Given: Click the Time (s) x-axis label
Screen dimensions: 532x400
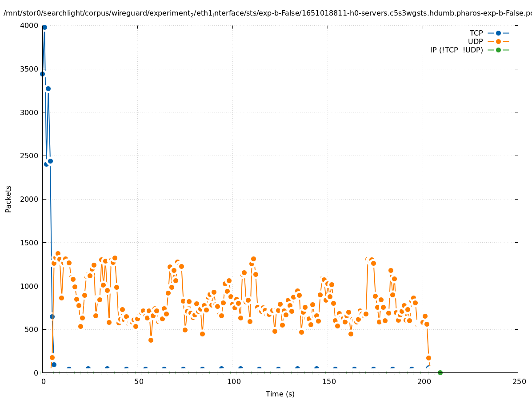Looking at the screenshot, I should coord(280,394).
